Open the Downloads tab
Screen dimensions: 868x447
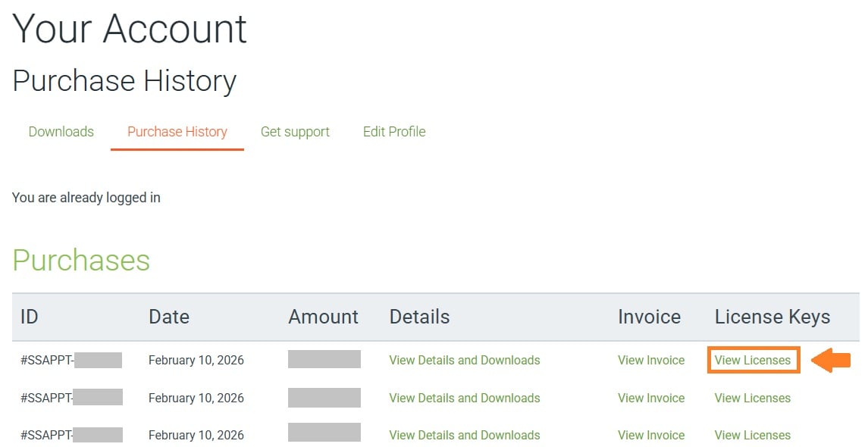pos(61,132)
